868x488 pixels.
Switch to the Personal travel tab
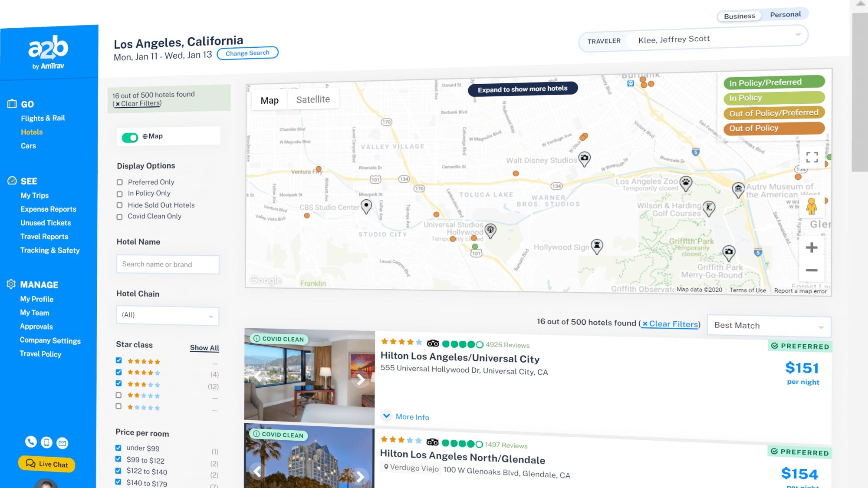785,15
